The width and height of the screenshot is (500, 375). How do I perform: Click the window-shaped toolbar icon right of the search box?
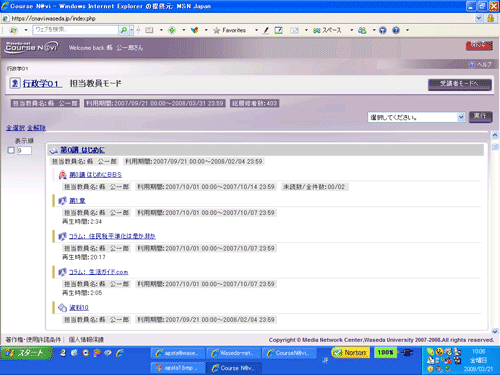[x=149, y=30]
